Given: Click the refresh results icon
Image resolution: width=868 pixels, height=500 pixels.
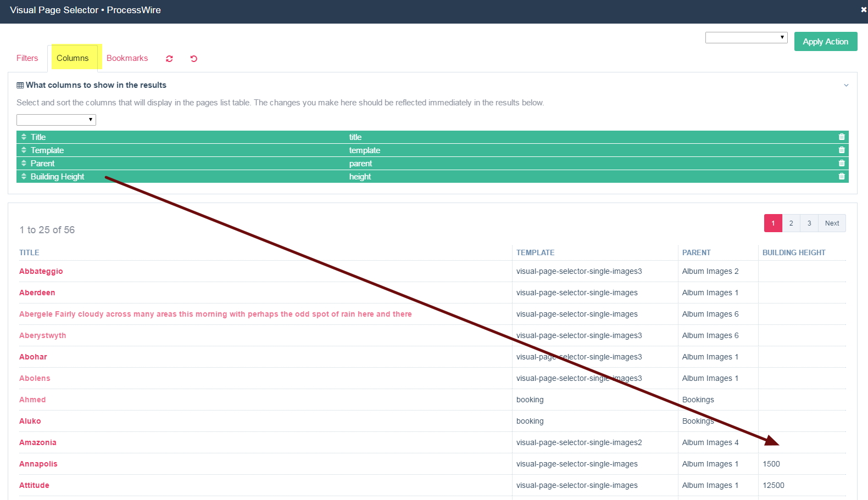Looking at the screenshot, I should point(169,59).
